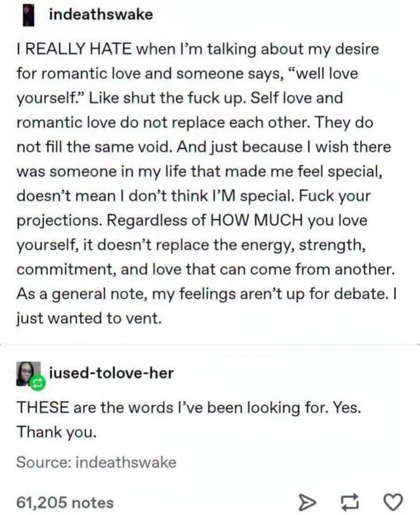View the 61,205 notes list
The height and width of the screenshot is (515, 420).
(x=65, y=503)
